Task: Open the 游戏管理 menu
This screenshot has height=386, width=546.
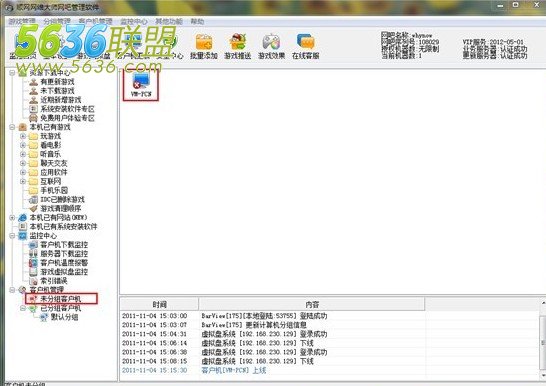Action: [x=22, y=22]
